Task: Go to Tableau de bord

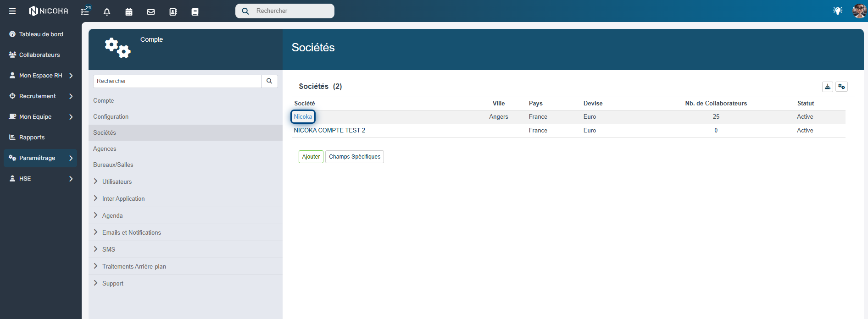Action: (40, 34)
